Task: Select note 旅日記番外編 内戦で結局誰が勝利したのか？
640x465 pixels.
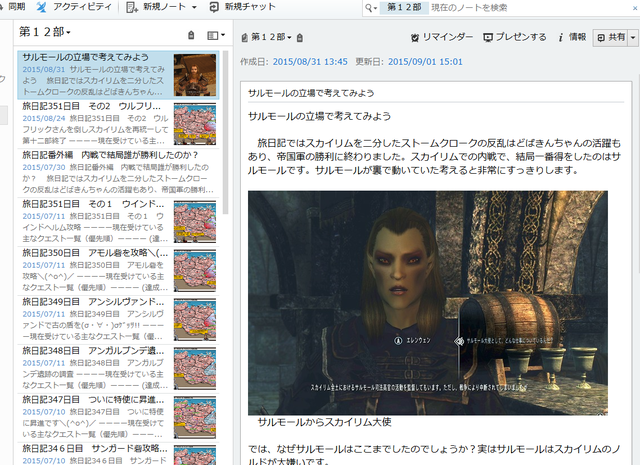Action: pyautogui.click(x=118, y=173)
